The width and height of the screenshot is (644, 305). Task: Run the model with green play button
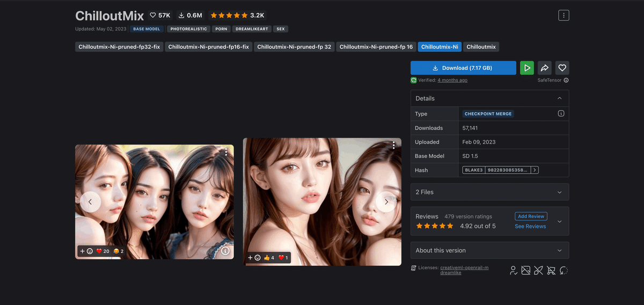click(527, 68)
